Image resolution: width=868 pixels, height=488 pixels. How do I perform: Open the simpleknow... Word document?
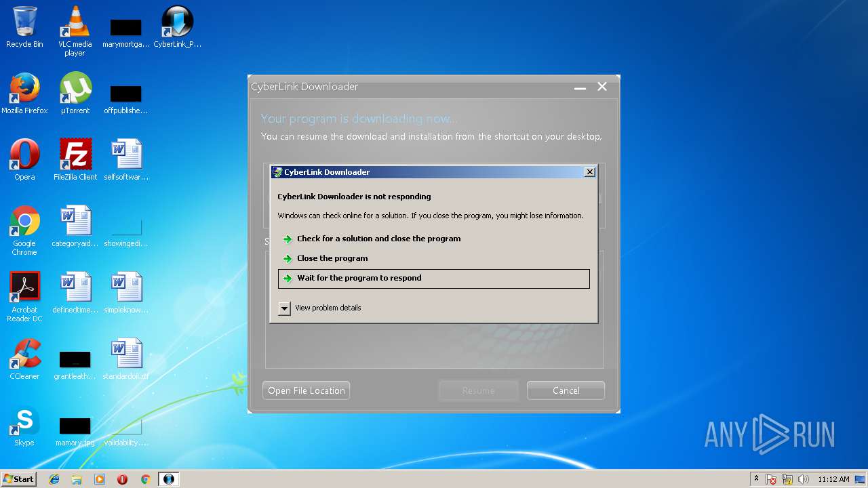[x=125, y=293]
